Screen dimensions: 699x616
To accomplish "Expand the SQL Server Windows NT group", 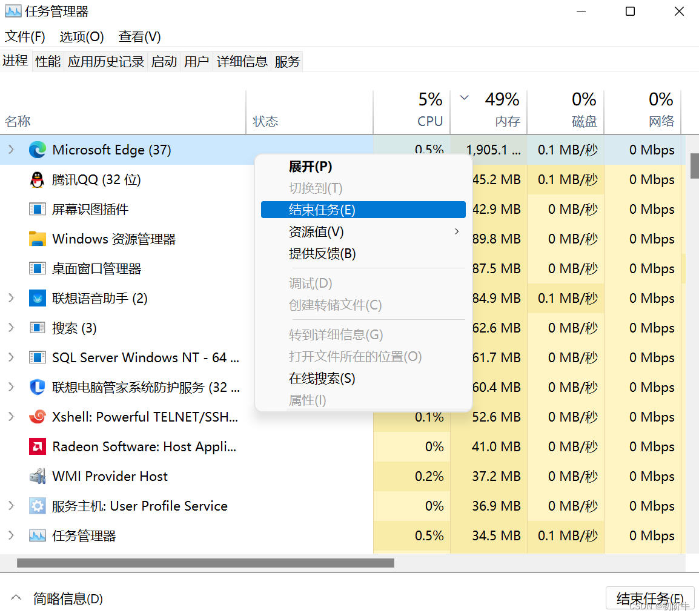I will (12, 357).
